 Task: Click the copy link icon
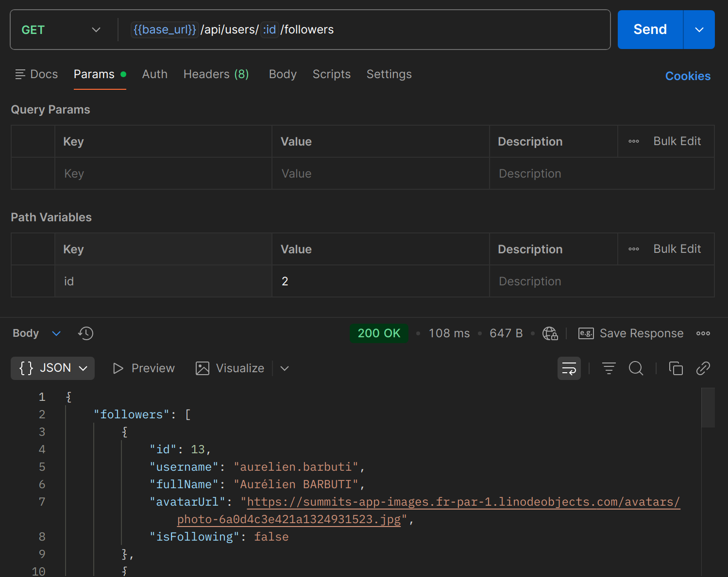[703, 368]
